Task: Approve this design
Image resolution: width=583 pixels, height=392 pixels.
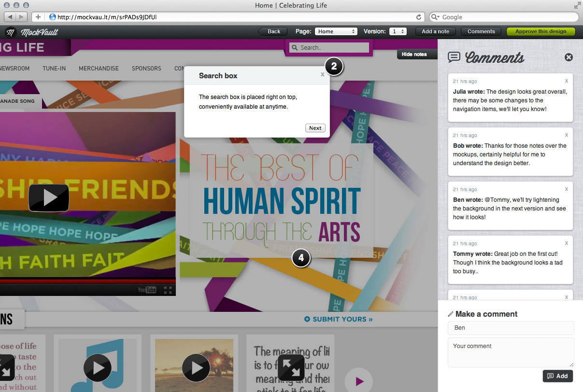Action: (540, 31)
